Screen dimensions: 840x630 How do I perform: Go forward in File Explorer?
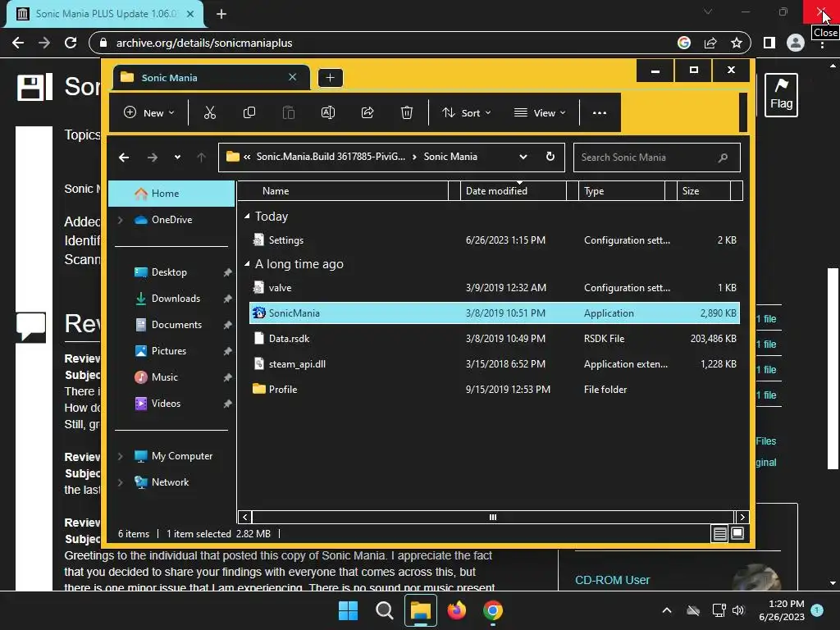click(152, 157)
